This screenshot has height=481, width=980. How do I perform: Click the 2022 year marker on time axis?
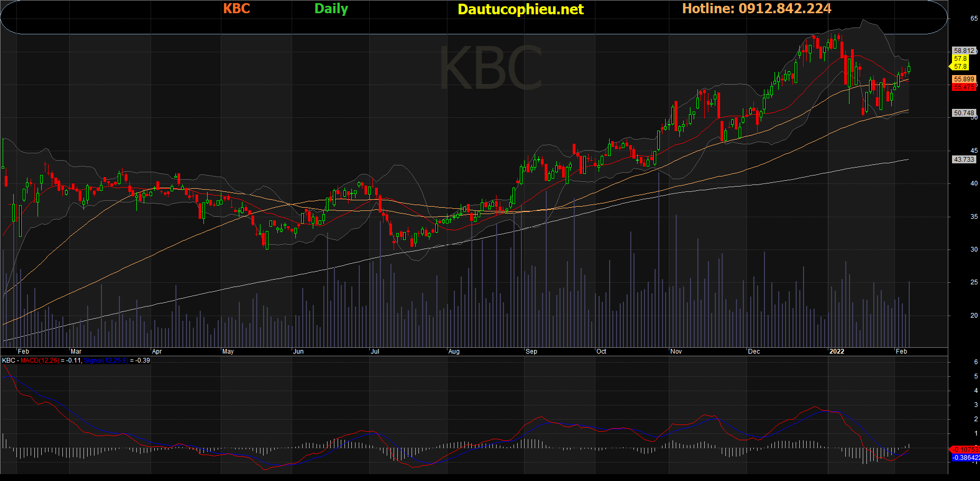click(837, 351)
